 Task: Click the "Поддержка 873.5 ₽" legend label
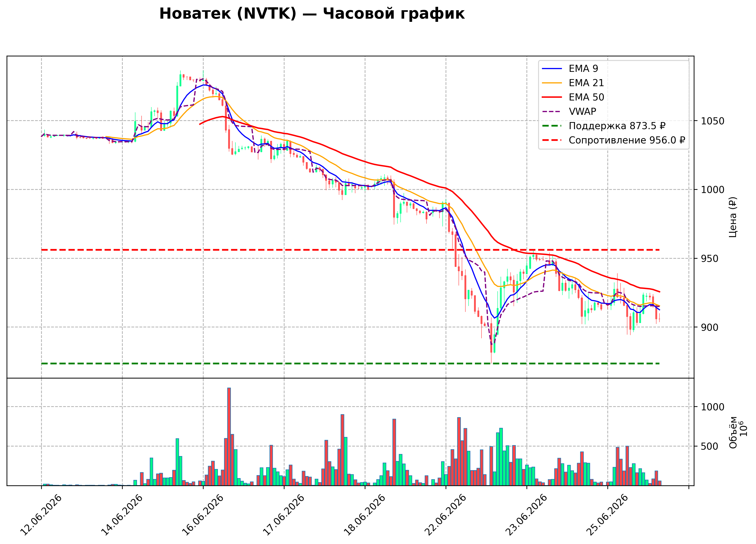pos(617,126)
